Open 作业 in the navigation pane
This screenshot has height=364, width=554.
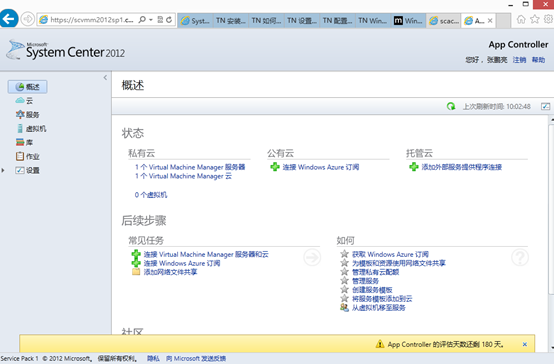(28, 156)
